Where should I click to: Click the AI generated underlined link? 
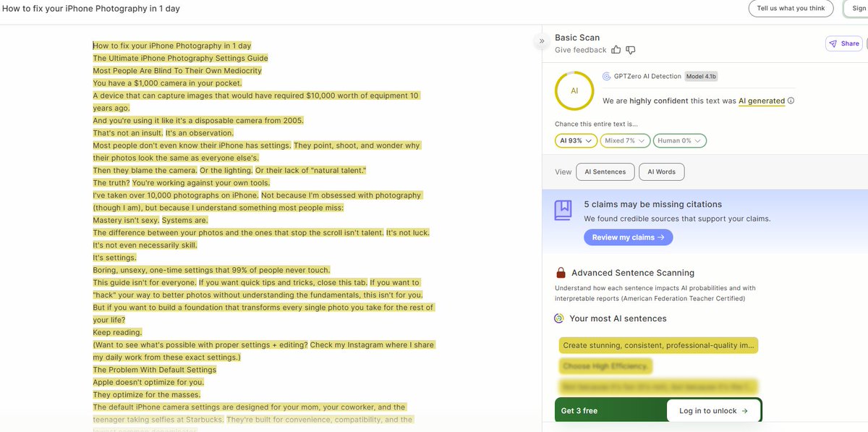[761, 101]
